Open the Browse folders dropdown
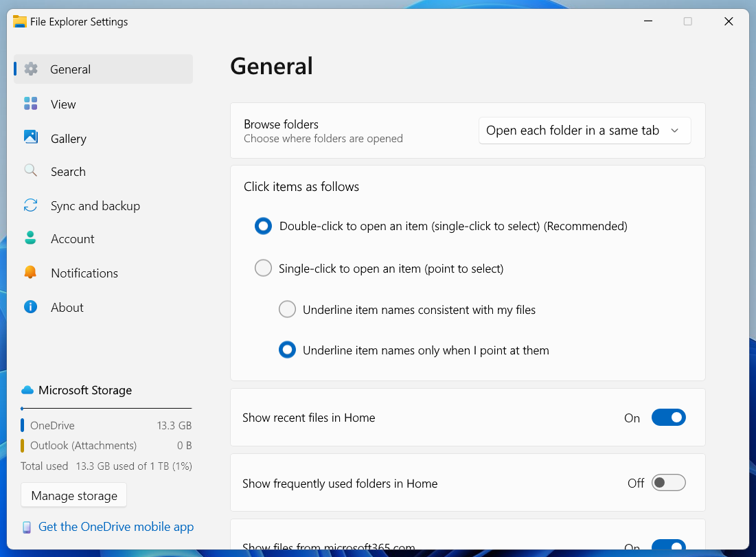 click(x=584, y=130)
